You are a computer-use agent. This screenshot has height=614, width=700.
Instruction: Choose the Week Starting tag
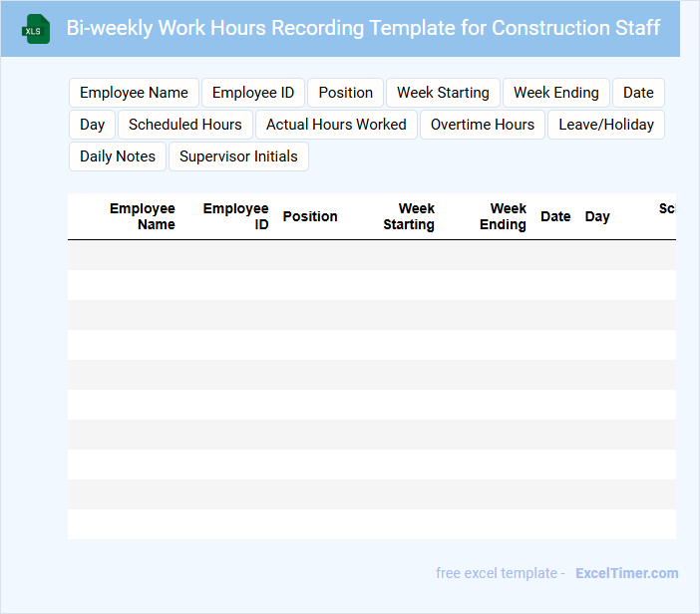[443, 93]
